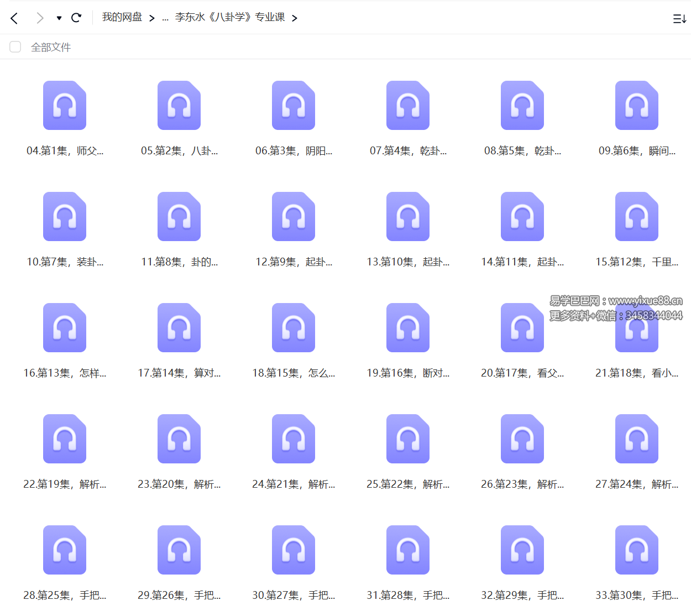Open the navigation history dropdown arrow
This screenshot has width=691, height=616.
point(59,18)
